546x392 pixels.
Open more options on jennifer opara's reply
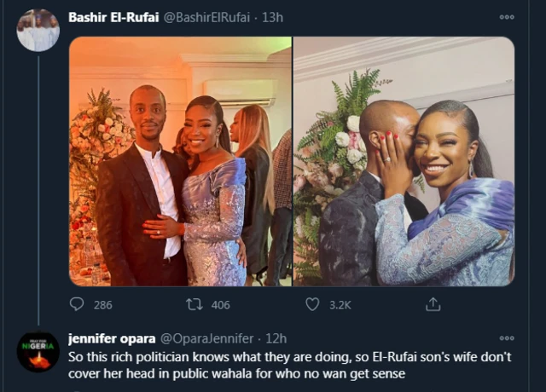507,338
